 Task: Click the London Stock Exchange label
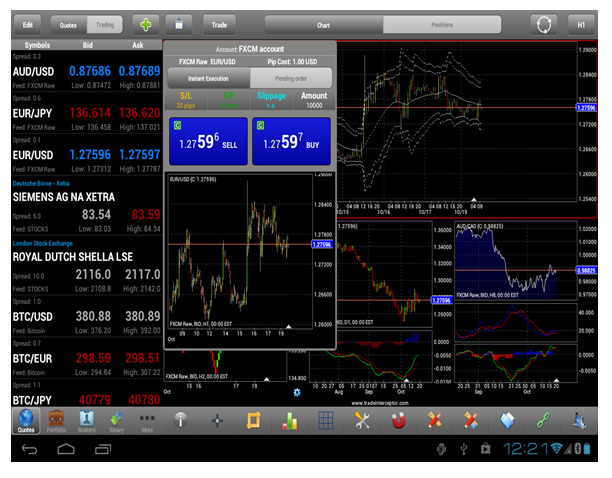[x=43, y=243]
